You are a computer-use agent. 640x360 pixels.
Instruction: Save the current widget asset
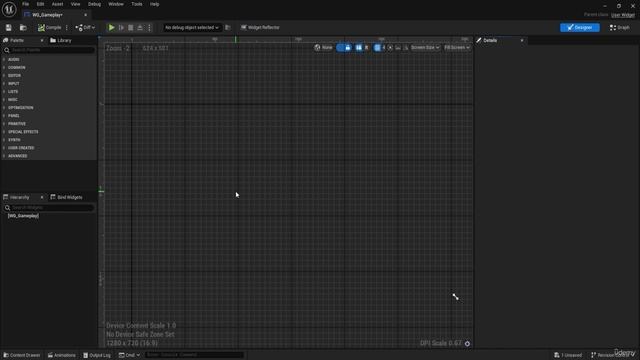pyautogui.click(x=9, y=27)
